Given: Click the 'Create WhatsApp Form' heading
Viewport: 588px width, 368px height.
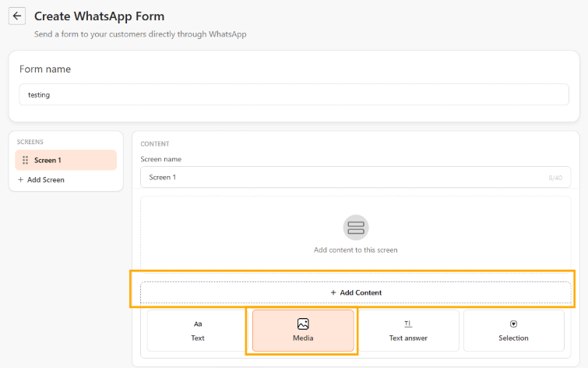Looking at the screenshot, I should coord(100,16).
